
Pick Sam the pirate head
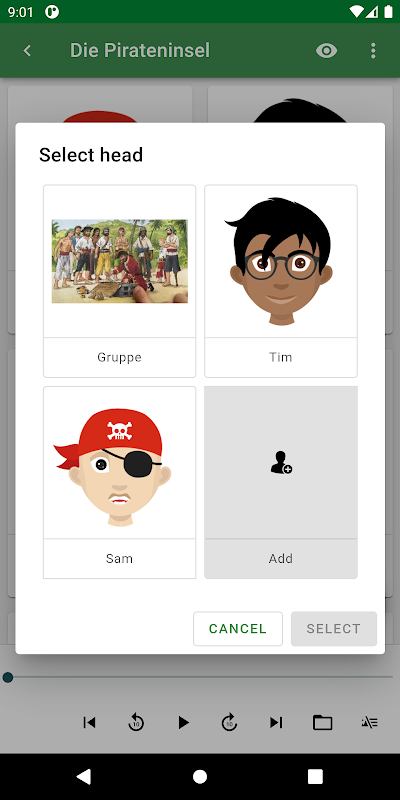[x=119, y=462]
